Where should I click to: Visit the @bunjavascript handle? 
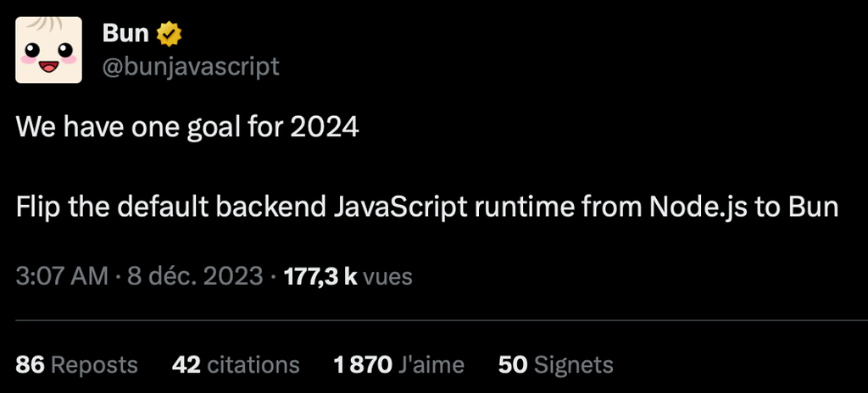[191, 67]
